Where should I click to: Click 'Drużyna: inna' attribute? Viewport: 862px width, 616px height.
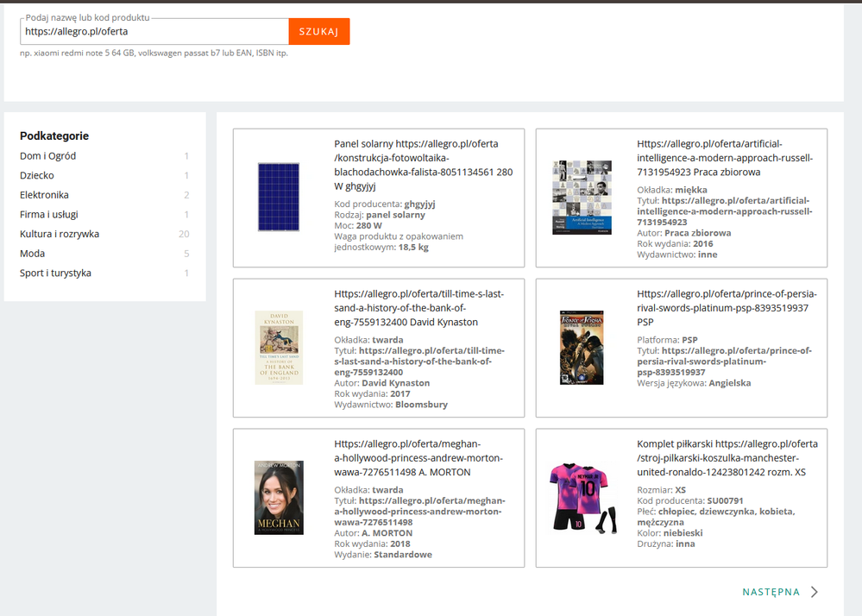pos(666,544)
